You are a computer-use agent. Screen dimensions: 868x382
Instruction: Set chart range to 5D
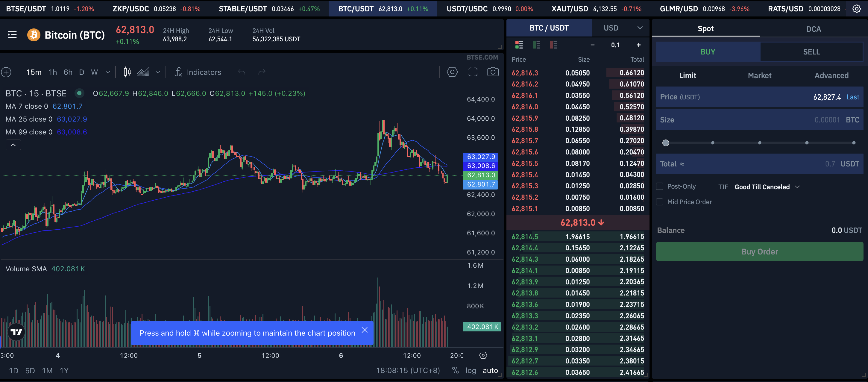(x=30, y=371)
